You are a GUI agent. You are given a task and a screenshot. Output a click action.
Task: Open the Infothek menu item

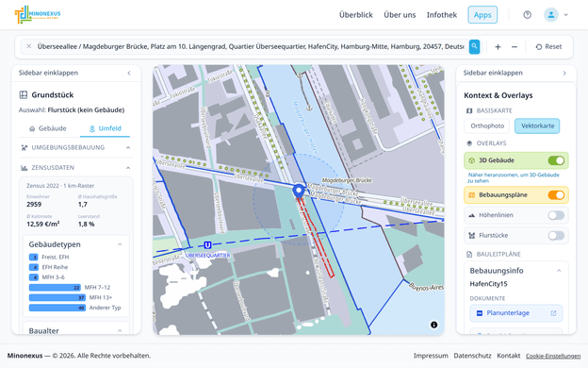[442, 15]
